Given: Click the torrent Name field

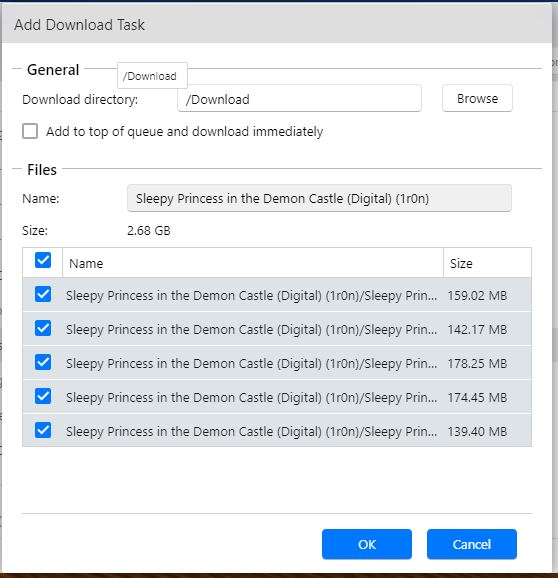Looking at the screenshot, I should tap(319, 198).
